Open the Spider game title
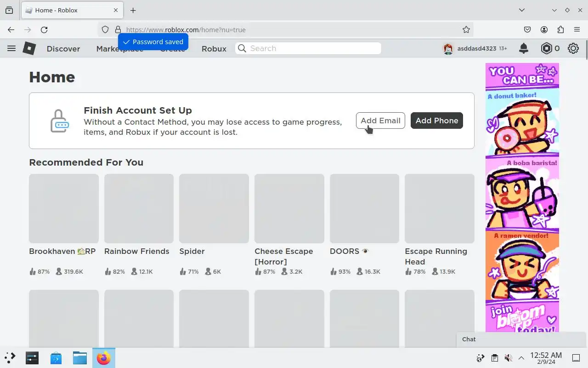Screen dimensions: 588x368 click(192, 251)
